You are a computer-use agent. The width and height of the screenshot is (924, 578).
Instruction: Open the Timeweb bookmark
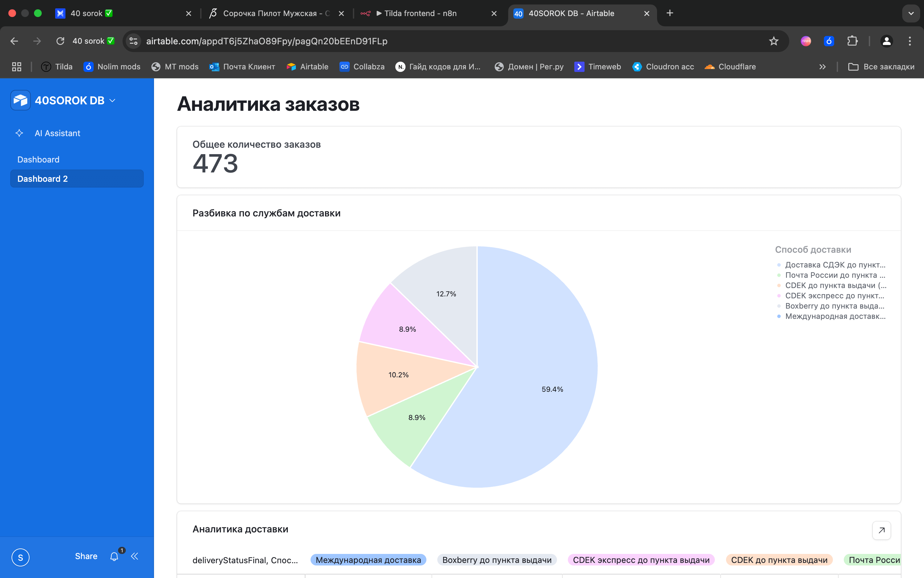pyautogui.click(x=597, y=66)
